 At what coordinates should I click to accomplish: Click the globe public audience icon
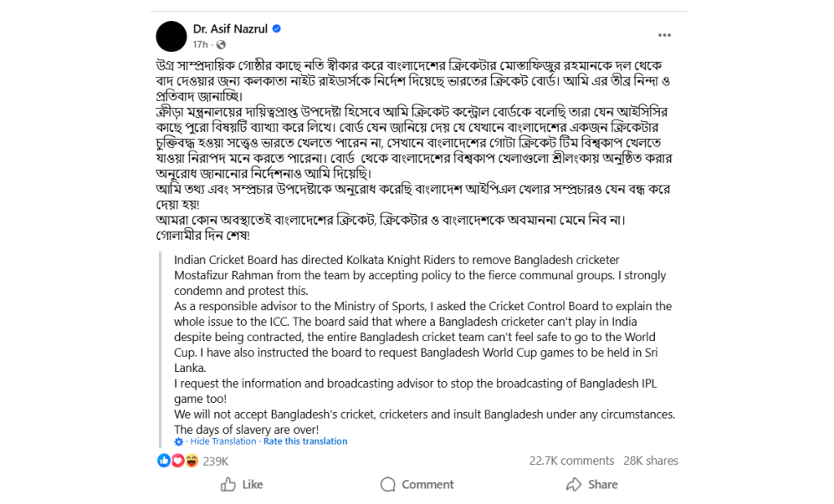[221, 44]
